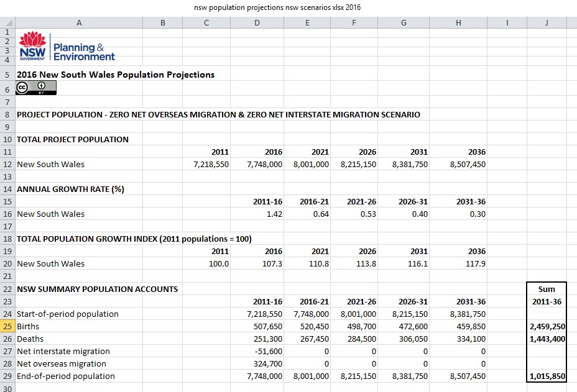The height and width of the screenshot is (392, 577).
Task: Click the select-all corner of the sheet
Action: tap(7, 22)
